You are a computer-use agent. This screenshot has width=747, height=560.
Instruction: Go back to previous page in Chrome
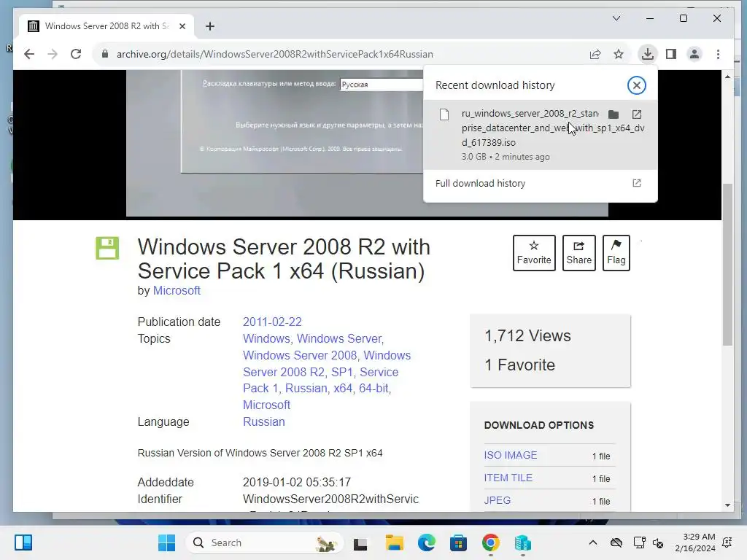pos(29,54)
